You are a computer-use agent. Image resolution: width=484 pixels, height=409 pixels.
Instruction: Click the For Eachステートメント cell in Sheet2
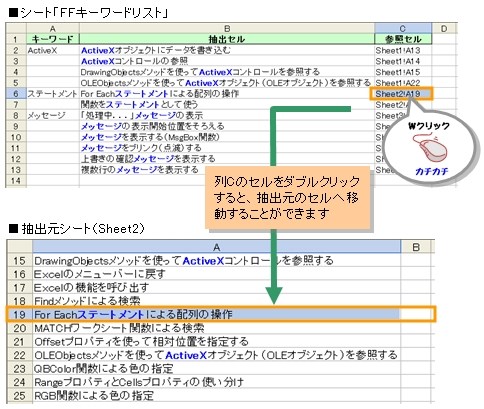point(217,314)
